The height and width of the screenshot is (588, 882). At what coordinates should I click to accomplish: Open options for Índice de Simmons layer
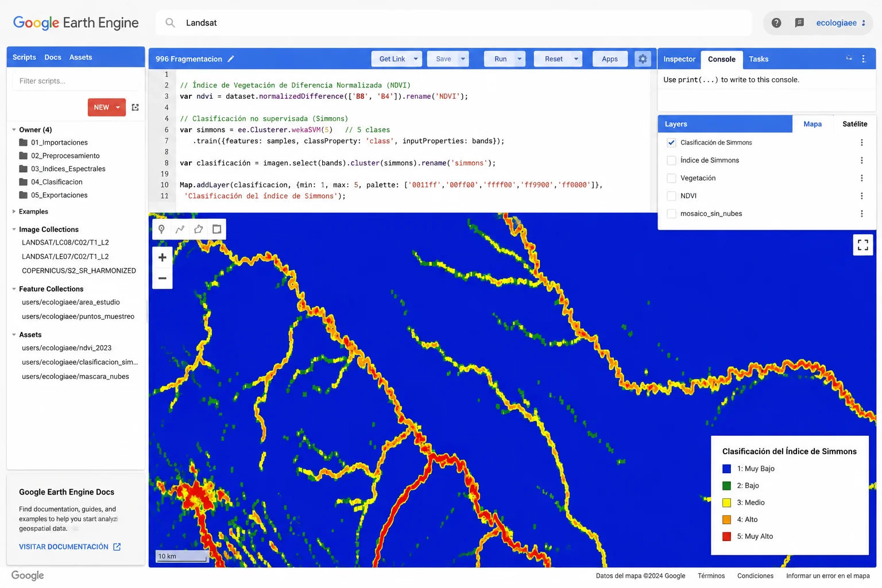tap(861, 160)
